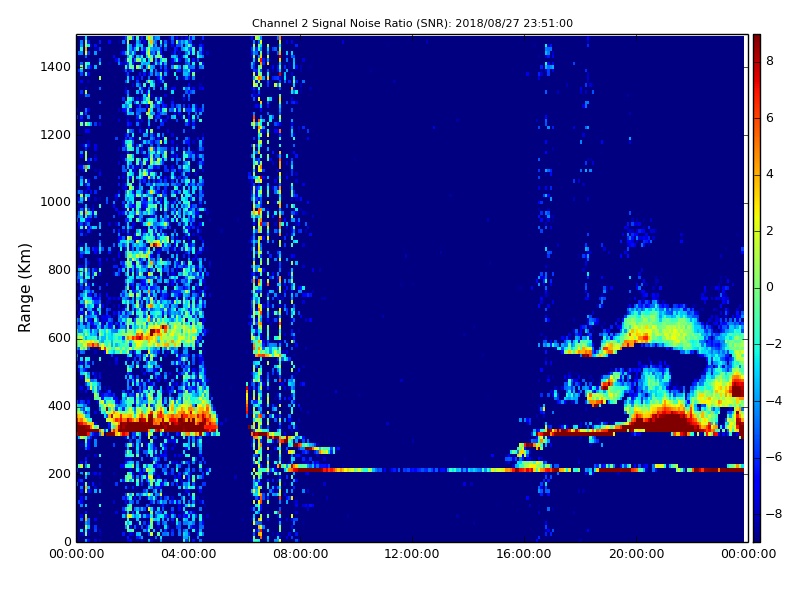Screen dimensions: 800x600
Task: Click the 6 label on the colorbar
Action: click(770, 118)
